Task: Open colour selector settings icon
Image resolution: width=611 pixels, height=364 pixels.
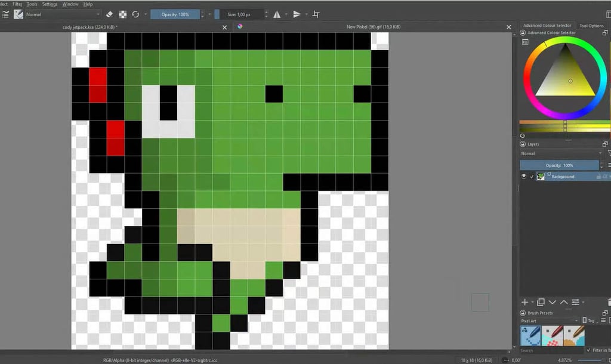Action: 525,42
